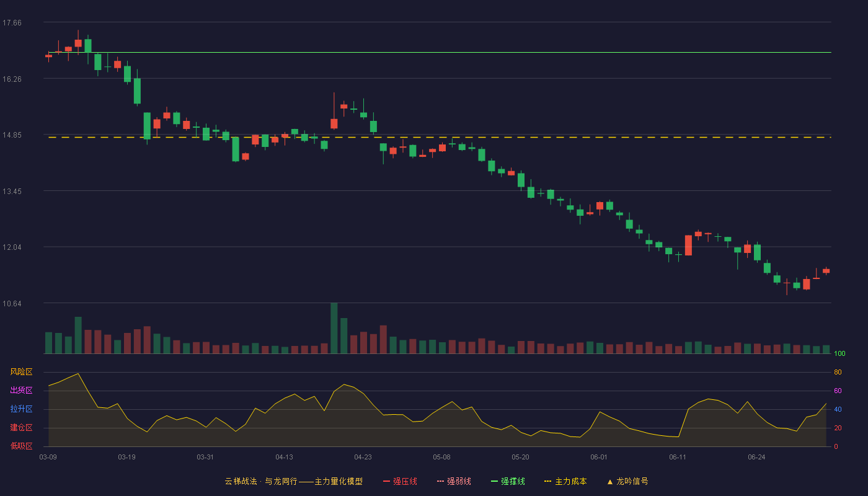The height and width of the screenshot is (496, 868).
Task: Click the 03-09 date label
Action: tap(48, 457)
